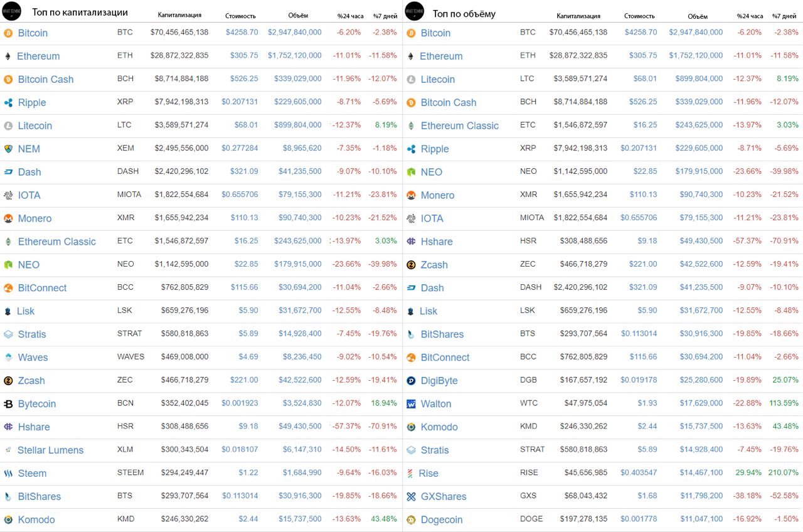The width and height of the screenshot is (803, 532).
Task: Open the Bytecoin coin link
Action: tap(37, 404)
